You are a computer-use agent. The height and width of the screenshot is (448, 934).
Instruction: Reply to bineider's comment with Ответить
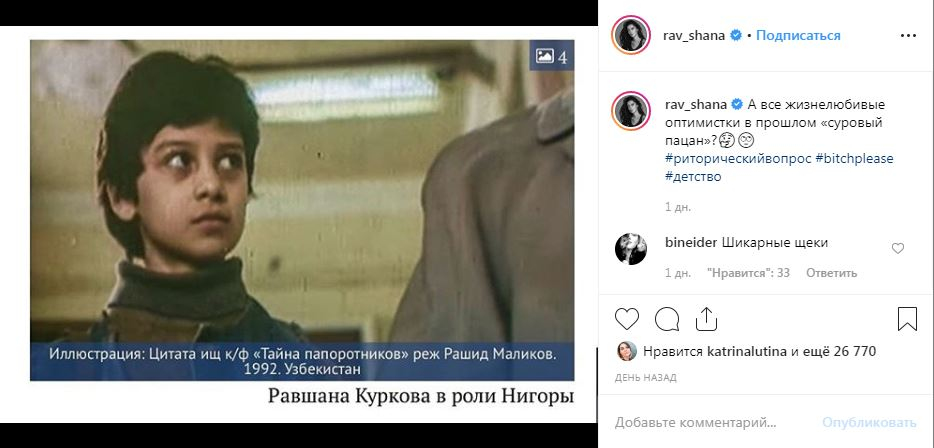832,273
